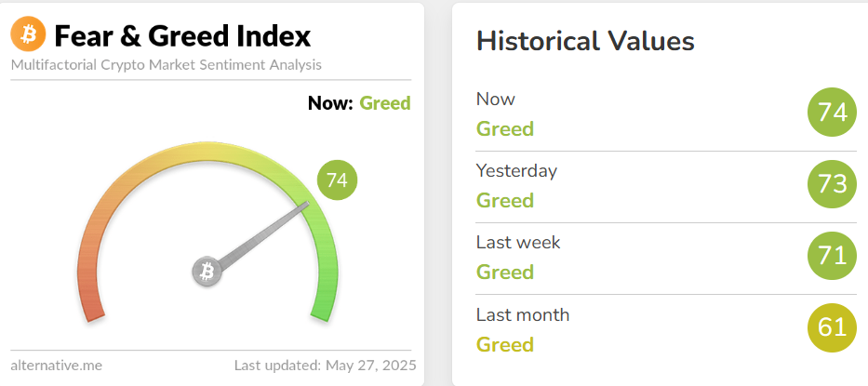Click the green 74 badge beside the gauge

tap(337, 180)
